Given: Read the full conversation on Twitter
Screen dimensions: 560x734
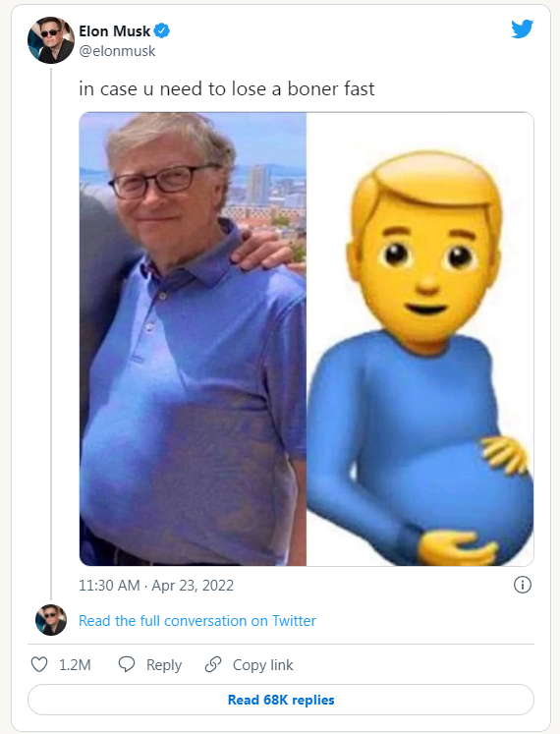Looking at the screenshot, I should (x=197, y=621).
